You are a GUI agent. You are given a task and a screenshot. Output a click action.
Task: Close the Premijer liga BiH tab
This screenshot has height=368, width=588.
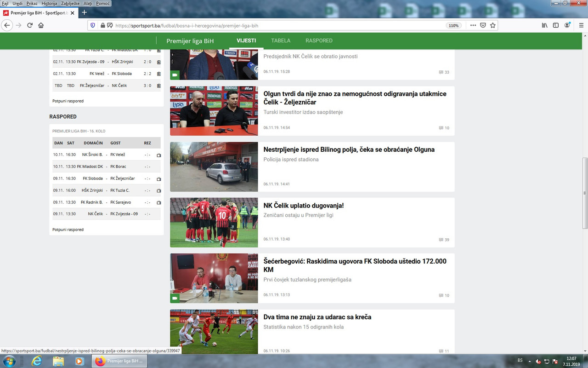73,12
